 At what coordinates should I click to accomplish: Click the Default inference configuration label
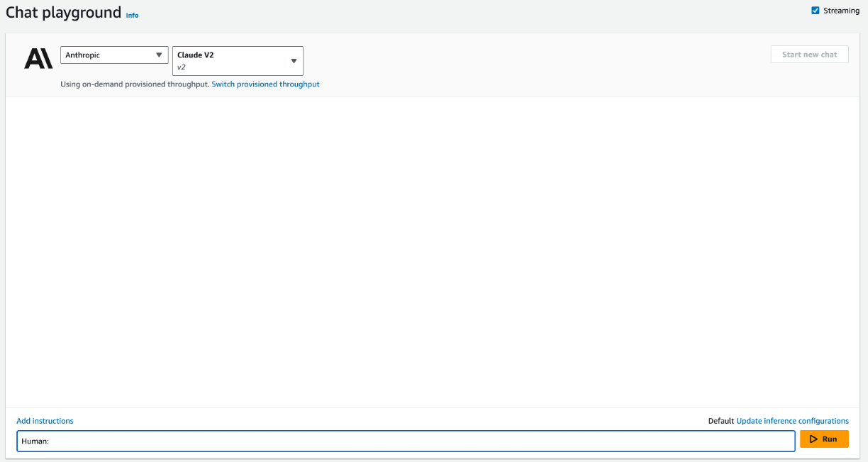[720, 421]
